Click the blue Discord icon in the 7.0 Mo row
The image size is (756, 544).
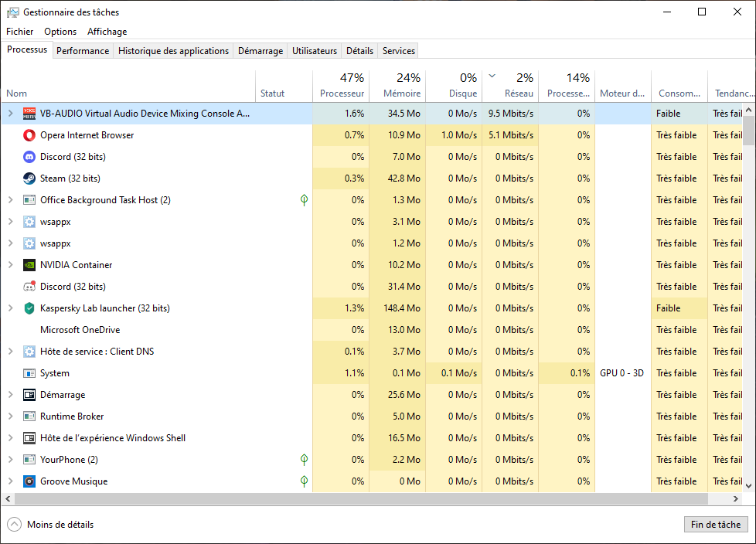pos(29,157)
